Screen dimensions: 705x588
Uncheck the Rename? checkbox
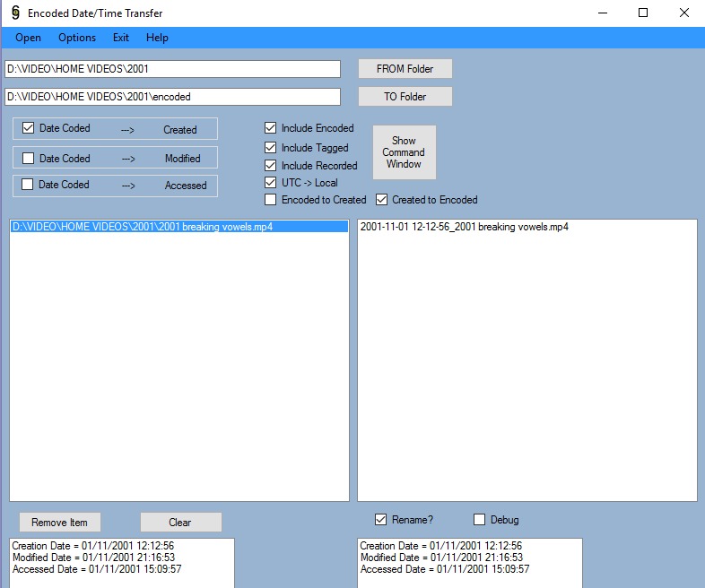(x=381, y=520)
